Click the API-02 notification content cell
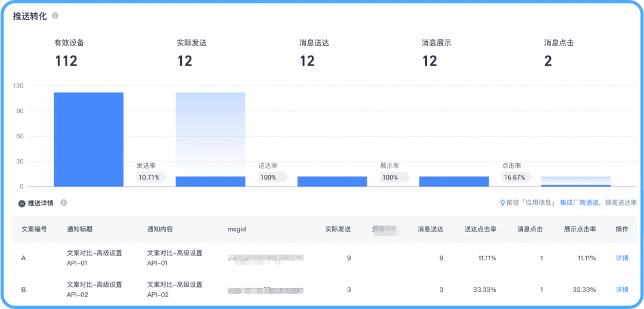 175,290
